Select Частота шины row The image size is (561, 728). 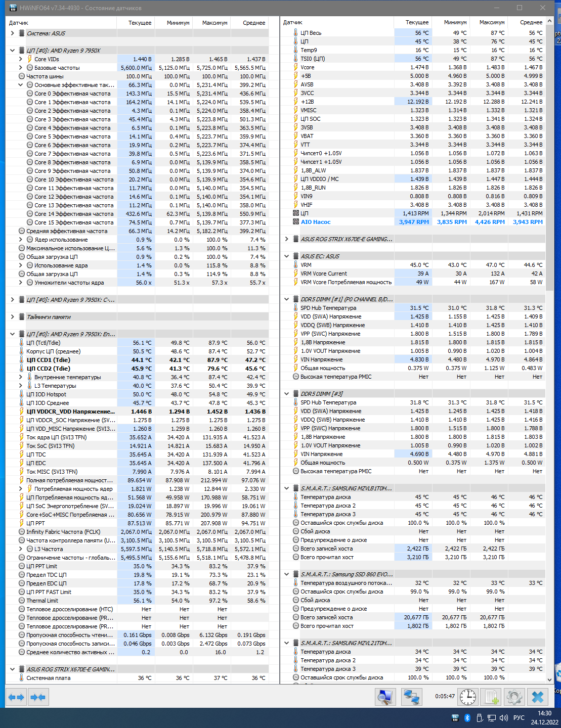click(137, 76)
